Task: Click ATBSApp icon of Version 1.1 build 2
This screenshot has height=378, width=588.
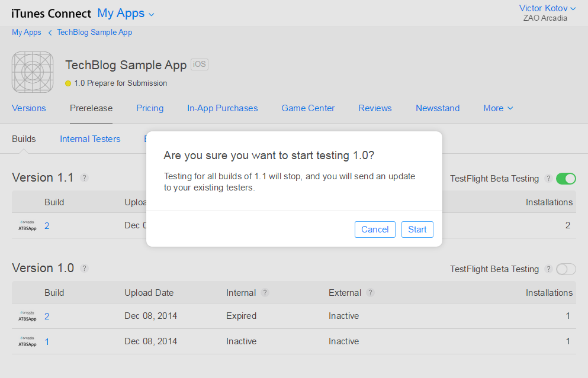Action: (x=27, y=225)
